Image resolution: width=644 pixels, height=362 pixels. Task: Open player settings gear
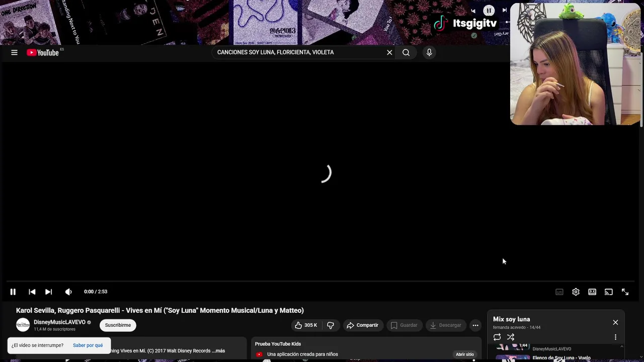pos(576,292)
